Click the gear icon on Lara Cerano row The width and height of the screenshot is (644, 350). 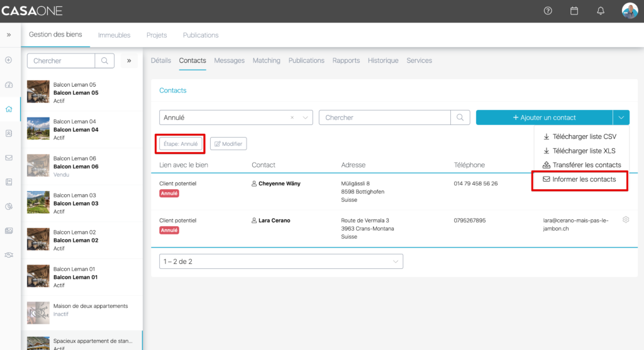(x=626, y=220)
